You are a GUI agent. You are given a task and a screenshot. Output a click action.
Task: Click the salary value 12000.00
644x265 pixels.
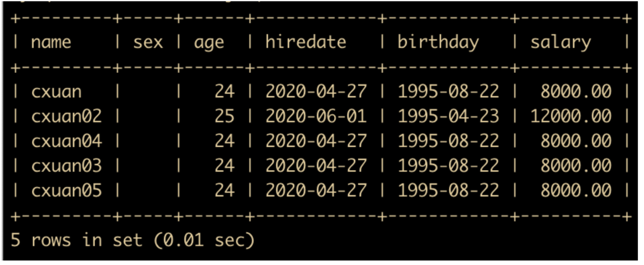point(571,116)
